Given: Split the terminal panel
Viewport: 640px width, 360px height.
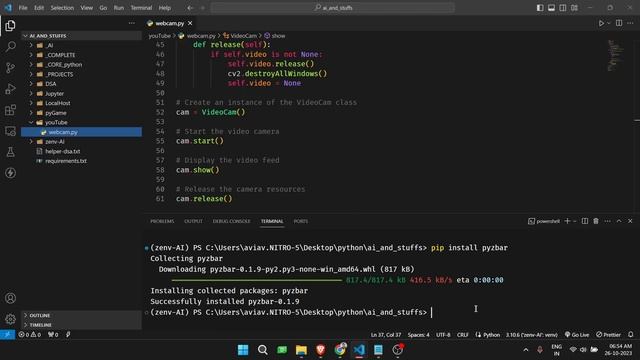Looking at the screenshot, I should (x=584, y=221).
